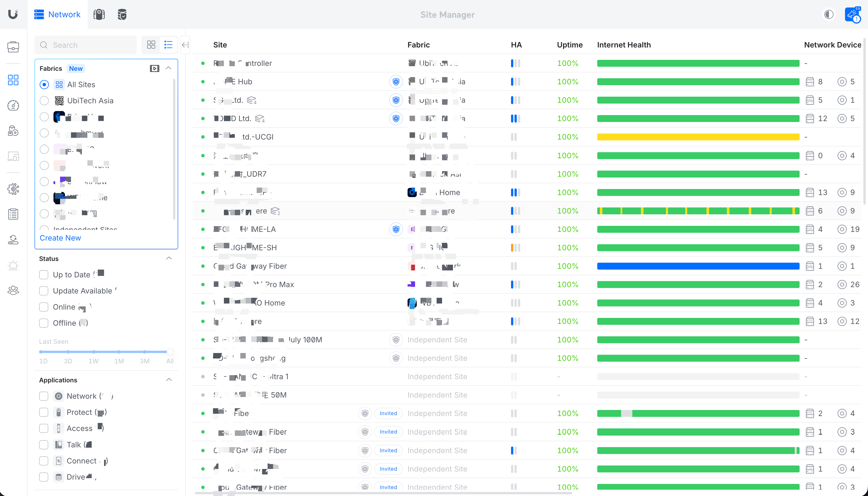Check the Talk application filter
This screenshot has width=868, height=496.
(x=44, y=445)
